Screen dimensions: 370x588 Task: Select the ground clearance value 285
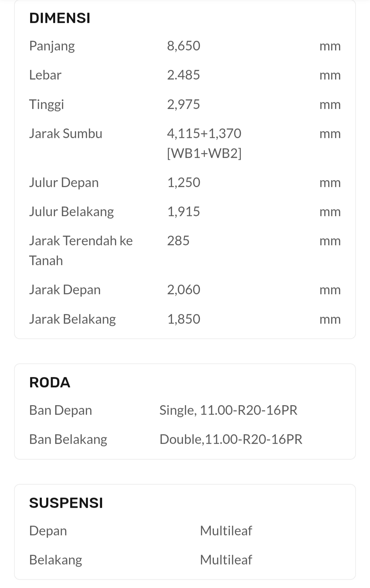178,241
